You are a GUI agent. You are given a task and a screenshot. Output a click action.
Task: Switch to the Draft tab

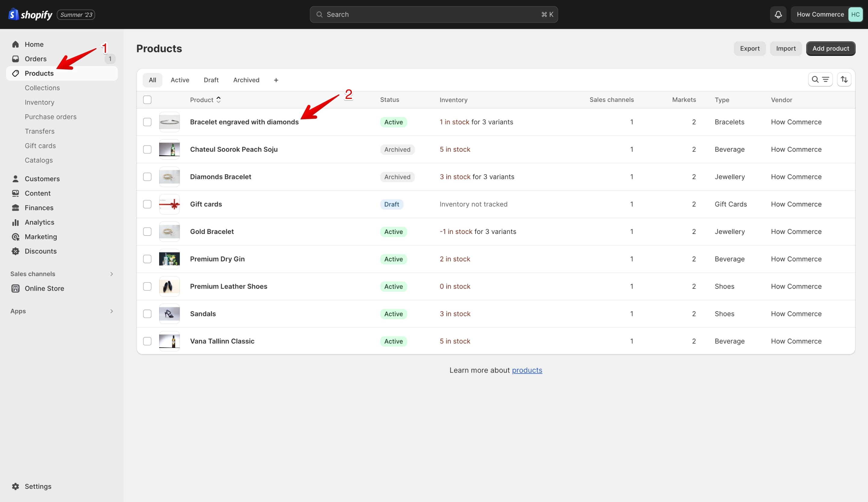(211, 80)
